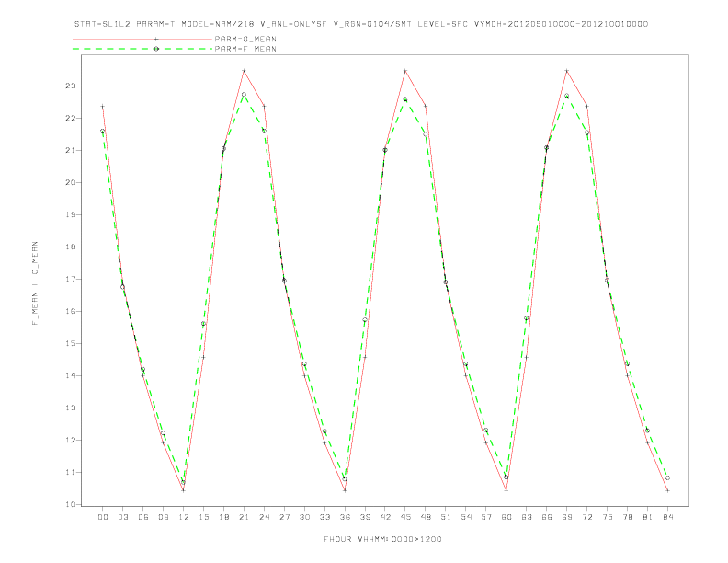Pick y-axis tick label 23

(71, 86)
